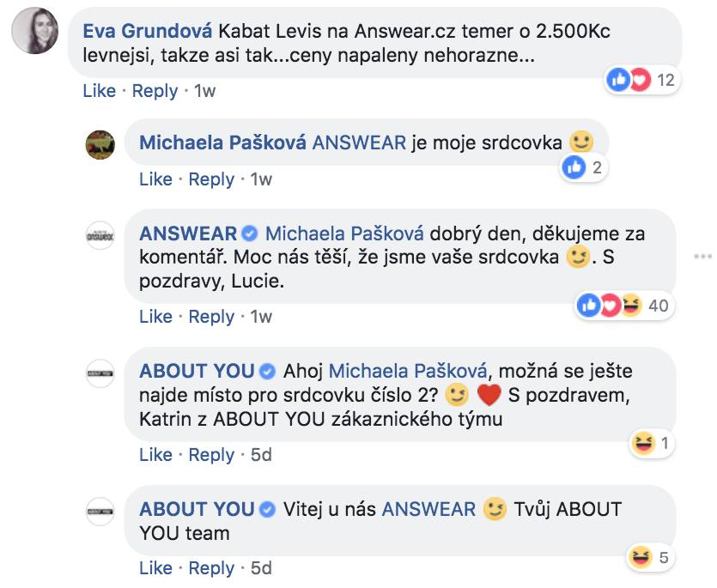The image size is (717, 588).
Task: Reply to Eva Grundová's comment
Action: pyautogui.click(x=155, y=91)
